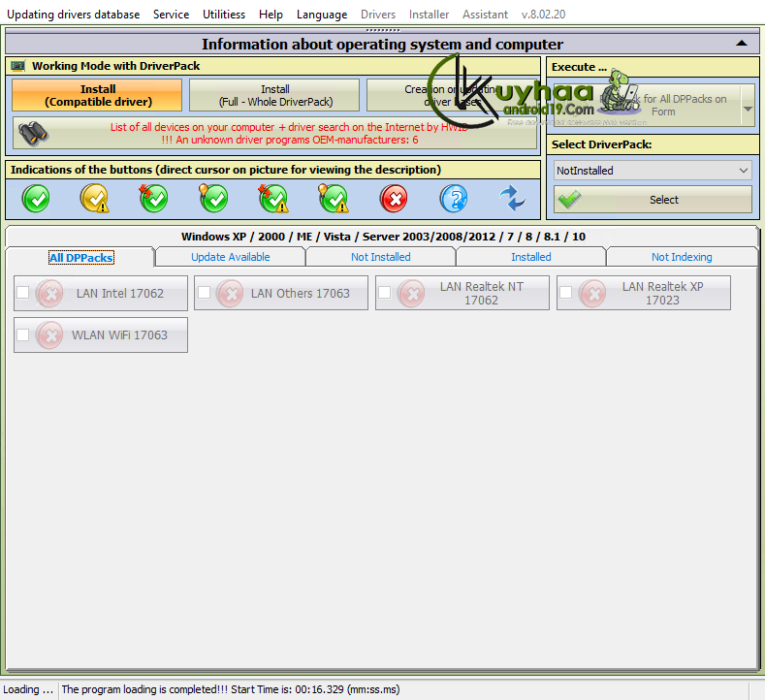The height and width of the screenshot is (700, 765).
Task: Switch to the Not Indexing tab
Action: pyautogui.click(x=682, y=257)
